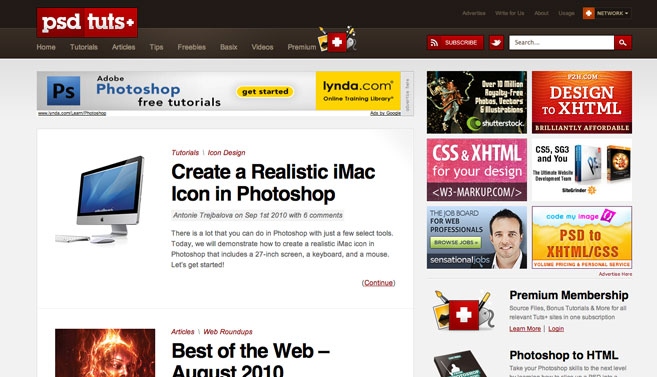Viewport: 657px width, 377px height.
Task: Open the Web Roundups category link
Action: [x=228, y=332]
